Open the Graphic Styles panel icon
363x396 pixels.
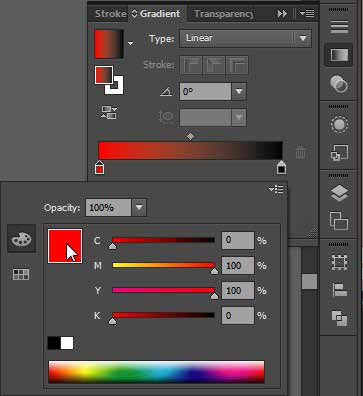pyautogui.click(x=339, y=153)
